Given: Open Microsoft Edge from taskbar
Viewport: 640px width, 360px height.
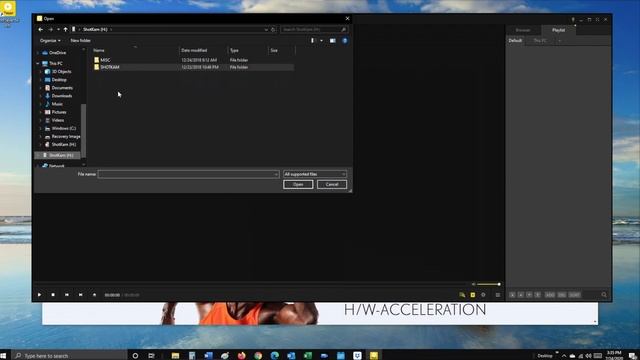Looking at the screenshot, I should click(x=275, y=356).
